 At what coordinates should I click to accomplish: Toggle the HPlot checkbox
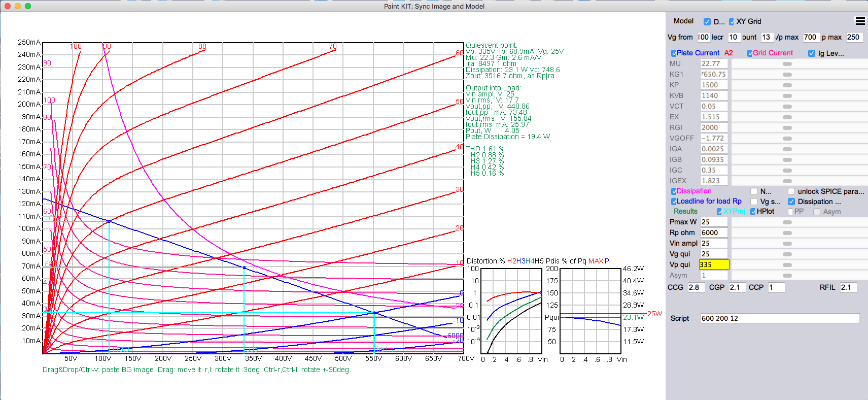click(753, 212)
